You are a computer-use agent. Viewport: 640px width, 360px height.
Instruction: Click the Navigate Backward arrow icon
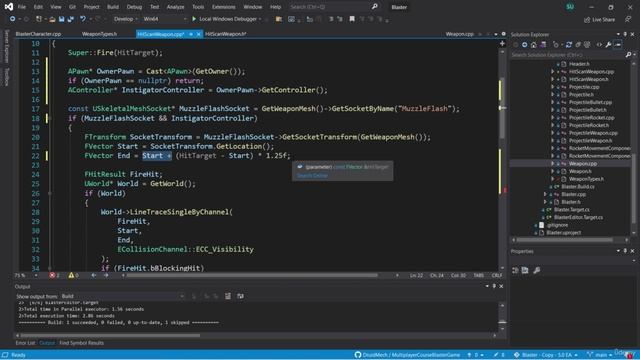(13, 19)
